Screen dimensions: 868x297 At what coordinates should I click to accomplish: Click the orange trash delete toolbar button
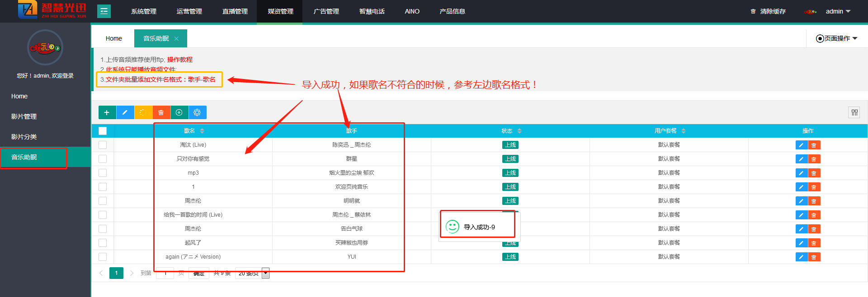tap(161, 112)
